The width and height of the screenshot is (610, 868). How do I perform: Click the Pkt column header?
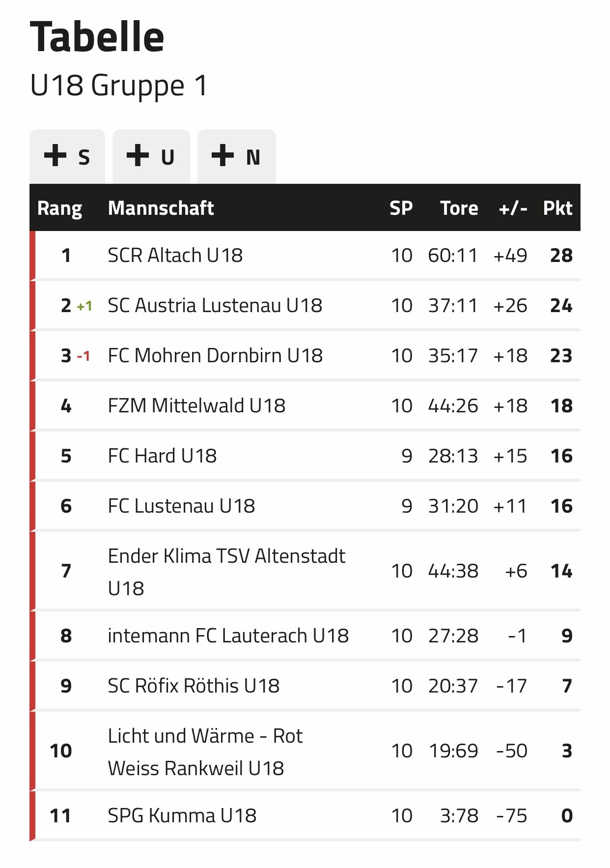click(x=557, y=208)
